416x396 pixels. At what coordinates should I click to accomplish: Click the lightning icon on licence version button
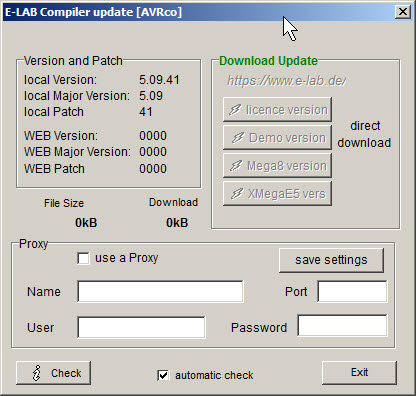tap(235, 110)
